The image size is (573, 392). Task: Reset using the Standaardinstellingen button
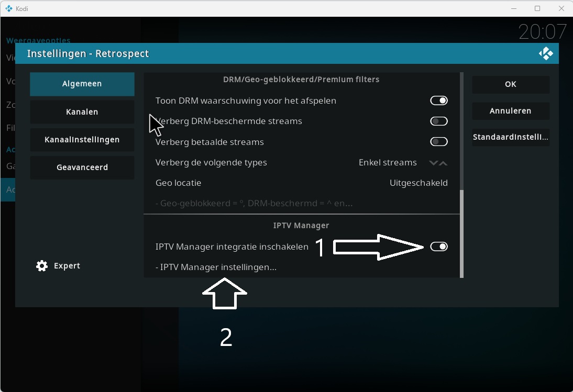[511, 137]
